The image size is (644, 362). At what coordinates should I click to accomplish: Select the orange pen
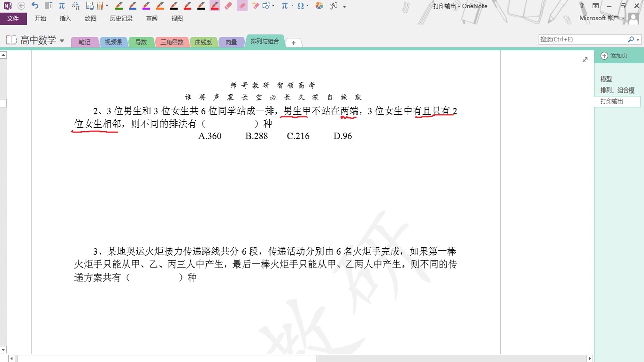pyautogui.click(x=159, y=6)
